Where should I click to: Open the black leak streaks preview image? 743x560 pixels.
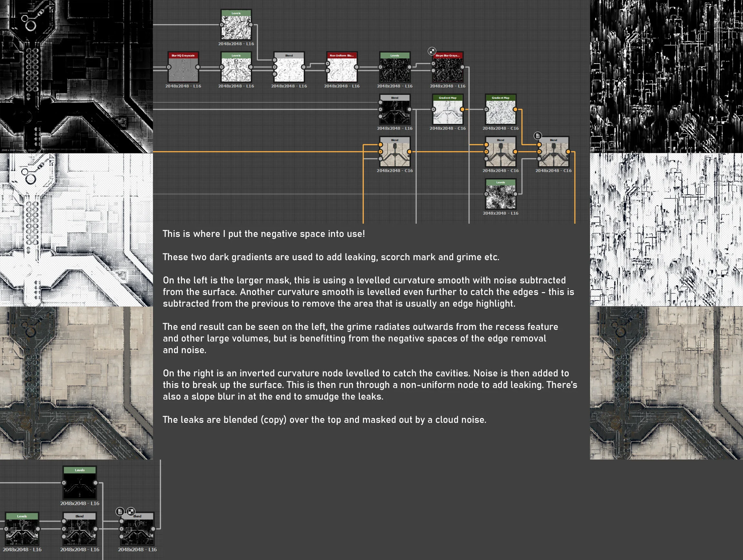point(666,76)
